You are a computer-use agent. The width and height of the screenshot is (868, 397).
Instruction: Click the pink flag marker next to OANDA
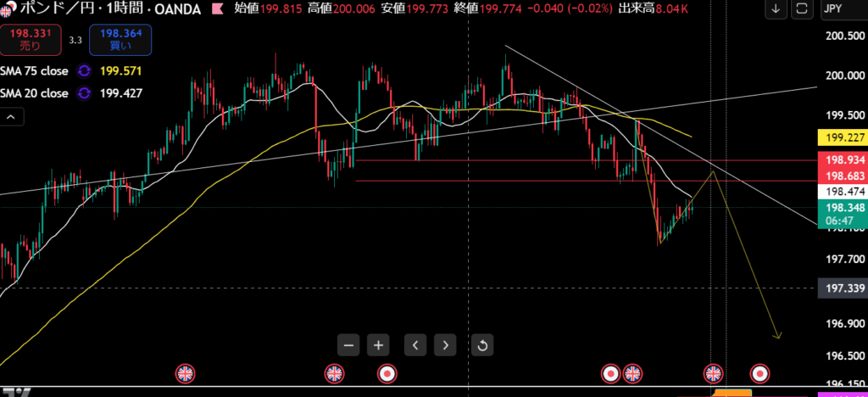point(218,10)
